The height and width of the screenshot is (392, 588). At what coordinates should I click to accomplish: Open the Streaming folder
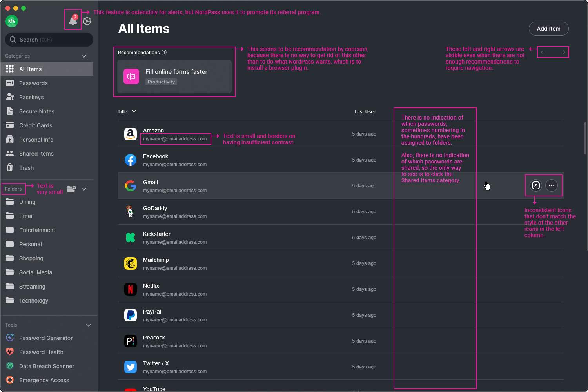tap(47, 287)
